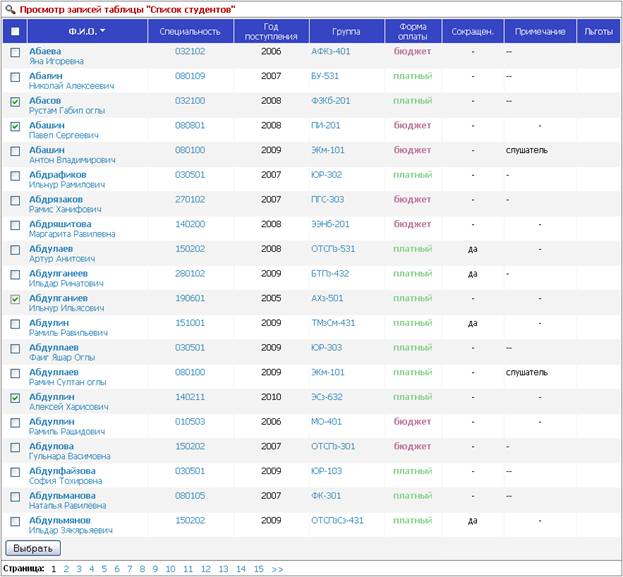The image size is (623, 577).
Task: Click the Группа column header
Action: [346, 31]
